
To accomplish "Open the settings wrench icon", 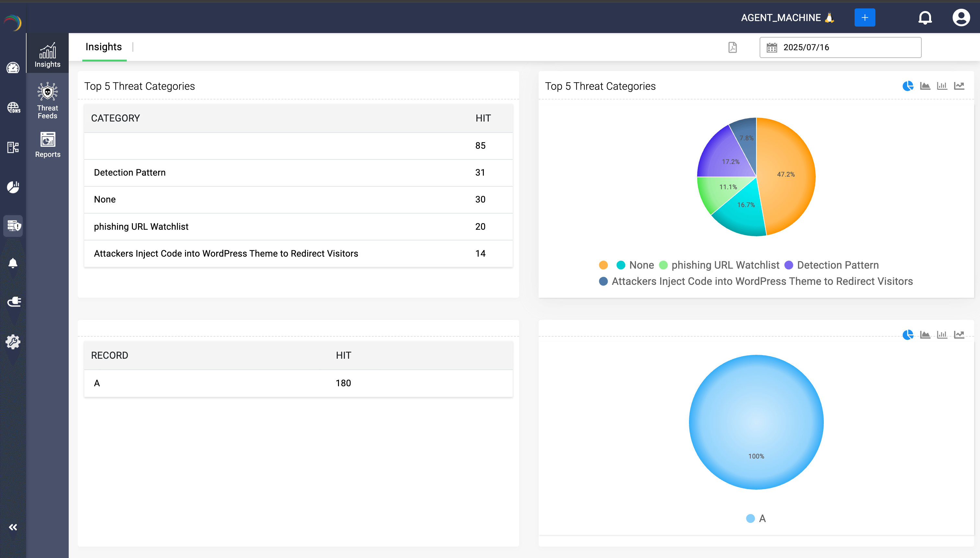I will (x=13, y=342).
